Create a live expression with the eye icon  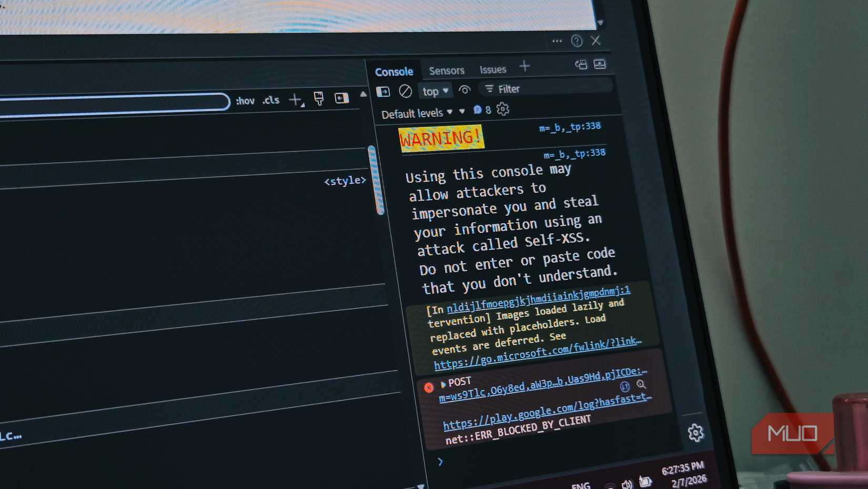464,89
